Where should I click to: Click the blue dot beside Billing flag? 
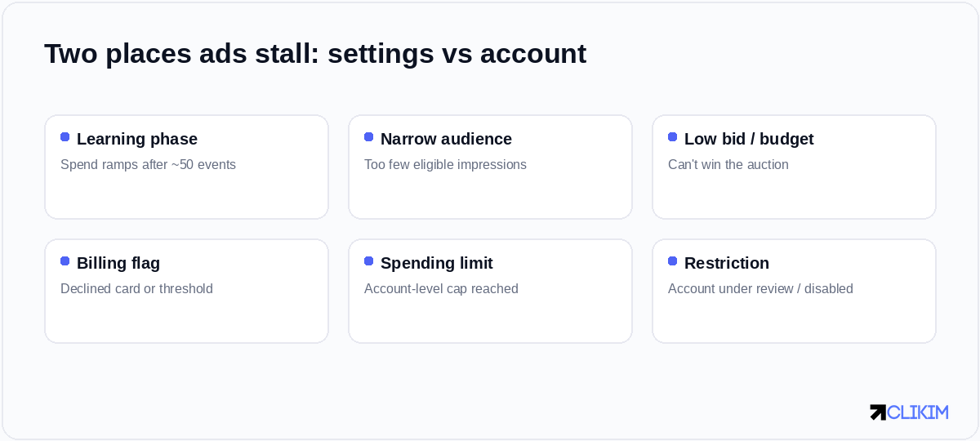(x=65, y=261)
